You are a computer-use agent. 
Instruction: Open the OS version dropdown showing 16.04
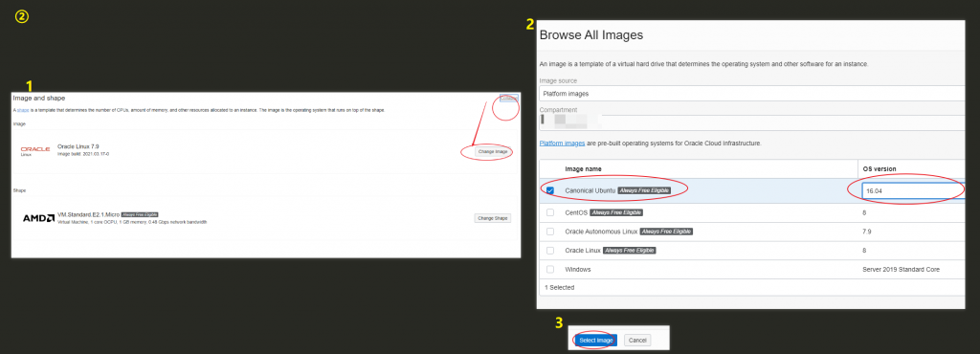pos(913,191)
